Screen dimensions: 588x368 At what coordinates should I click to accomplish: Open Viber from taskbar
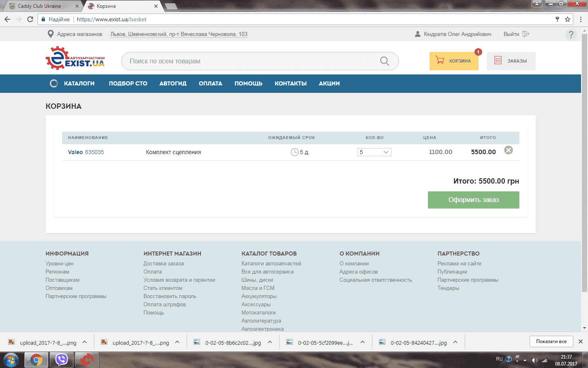(x=61, y=360)
